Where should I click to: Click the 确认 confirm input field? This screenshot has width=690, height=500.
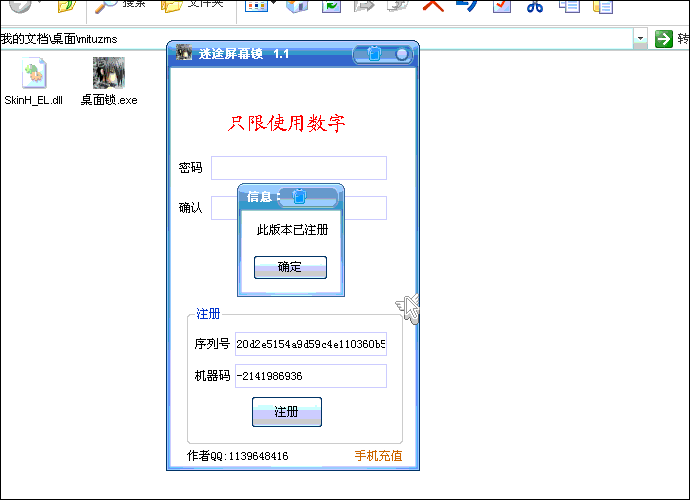(x=299, y=208)
